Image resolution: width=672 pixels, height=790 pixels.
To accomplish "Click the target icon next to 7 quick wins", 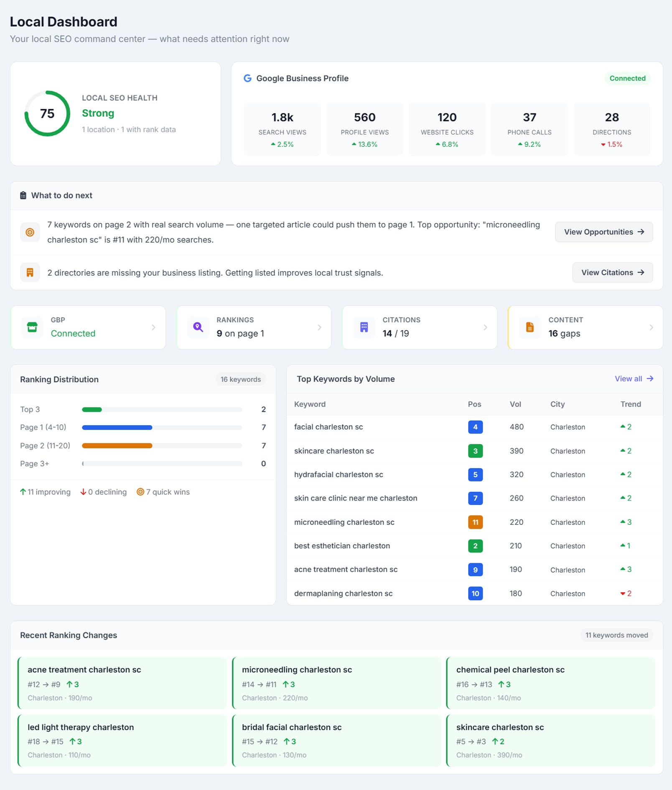I will [140, 492].
